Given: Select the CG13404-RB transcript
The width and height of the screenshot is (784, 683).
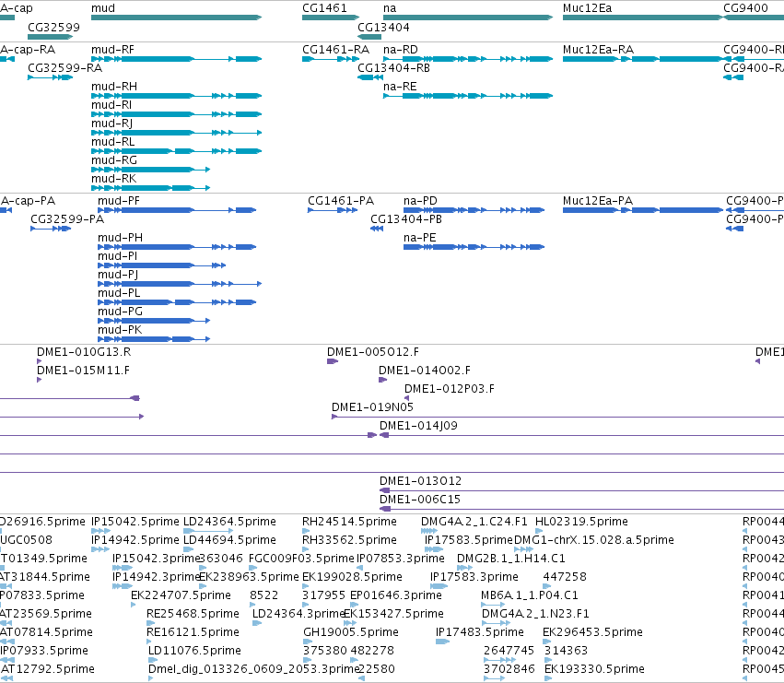Looking at the screenshot, I should click(x=370, y=77).
